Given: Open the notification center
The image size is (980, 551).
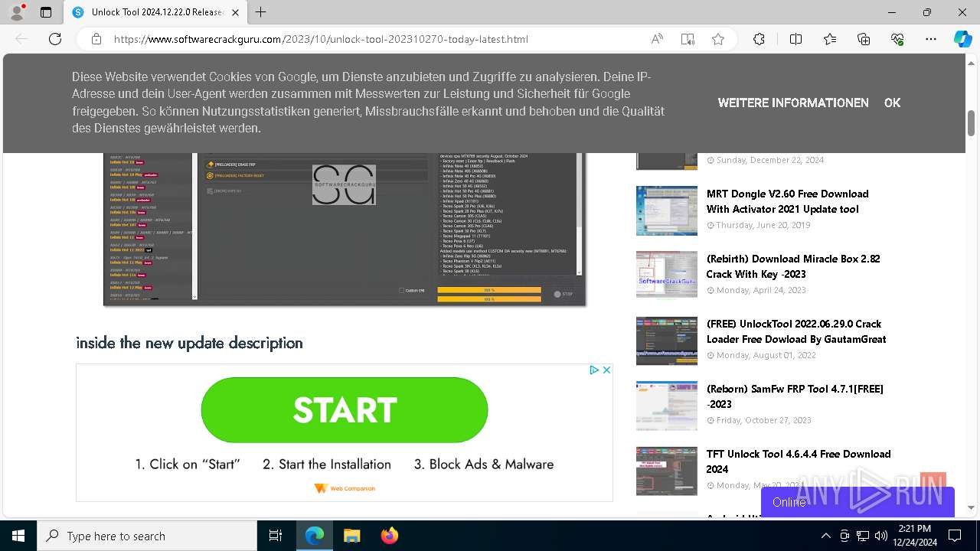Looking at the screenshot, I should [x=955, y=536].
